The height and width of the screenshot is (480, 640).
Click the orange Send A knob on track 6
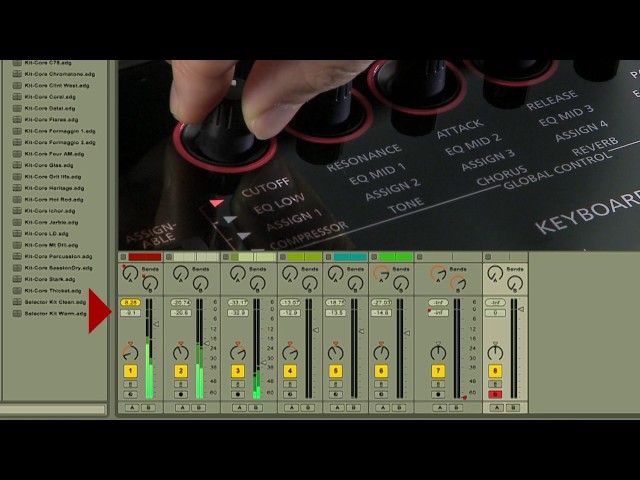381,273
